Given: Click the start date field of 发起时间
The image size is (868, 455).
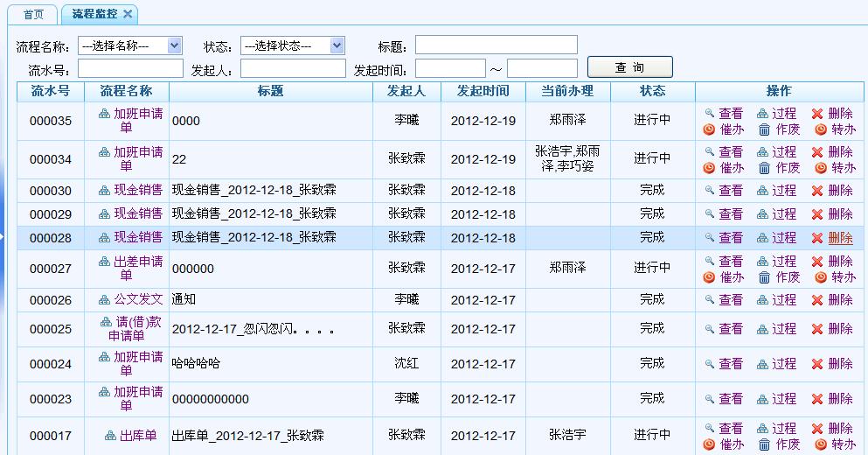Looking at the screenshot, I should [x=450, y=68].
